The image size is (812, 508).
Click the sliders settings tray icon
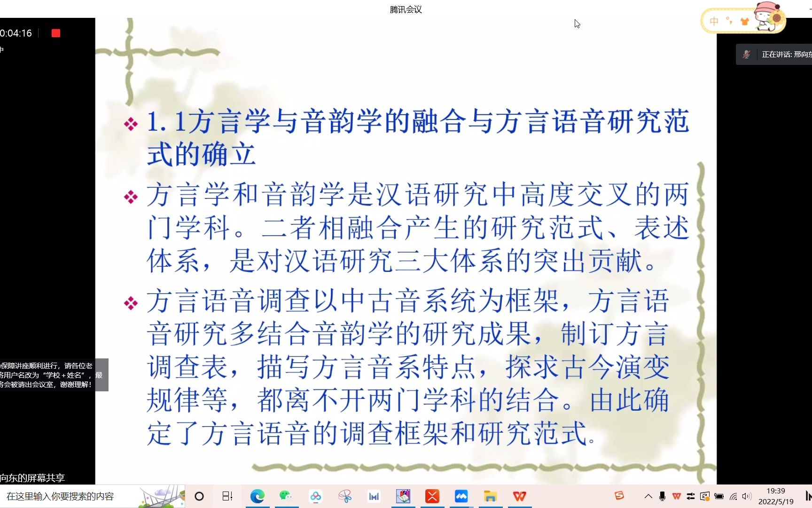point(691,496)
